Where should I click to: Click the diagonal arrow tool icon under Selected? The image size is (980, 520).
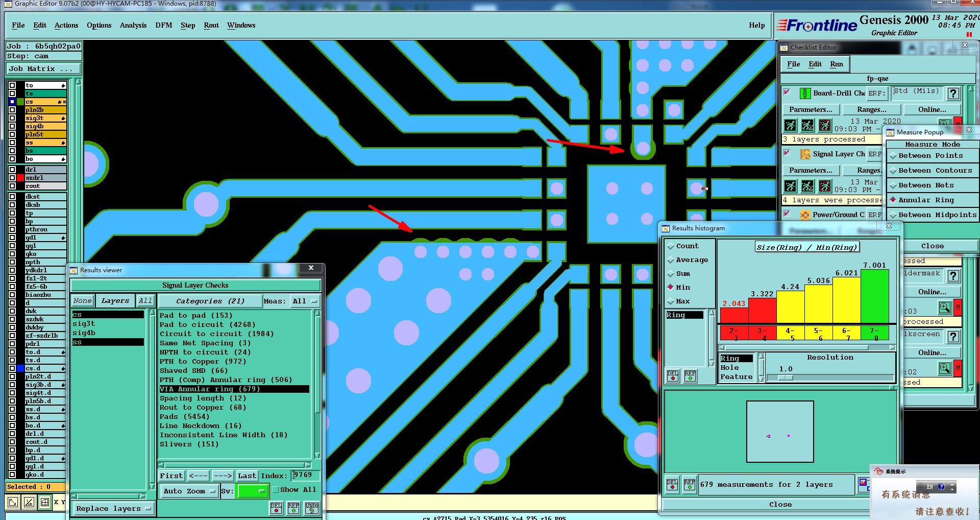pyautogui.click(x=13, y=502)
